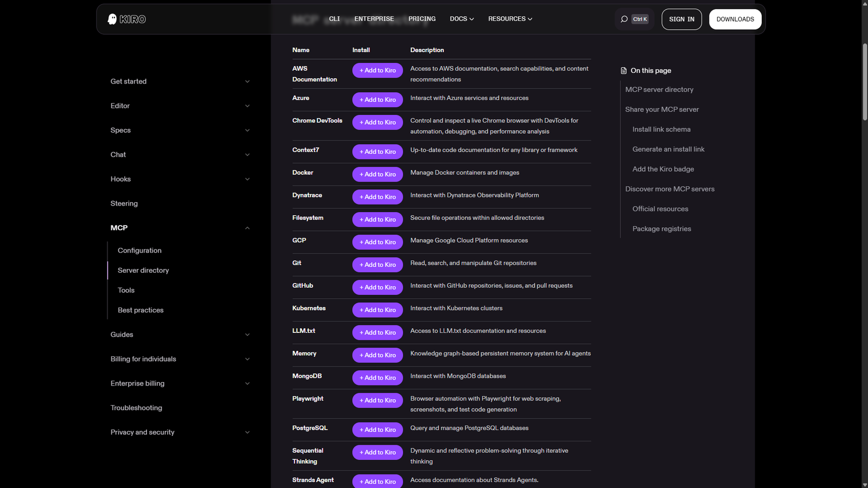Image resolution: width=868 pixels, height=488 pixels.
Task: Expand the Specs section
Action: [x=247, y=130]
